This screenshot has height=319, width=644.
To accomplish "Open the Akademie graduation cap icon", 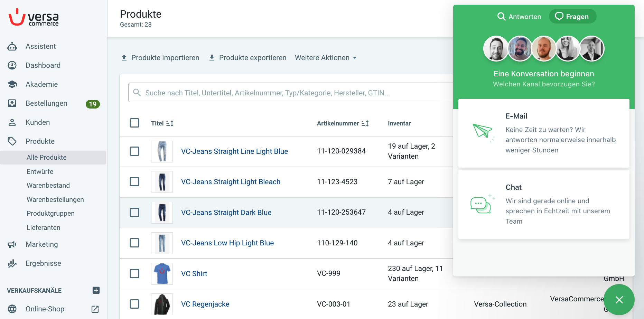I will (12, 84).
